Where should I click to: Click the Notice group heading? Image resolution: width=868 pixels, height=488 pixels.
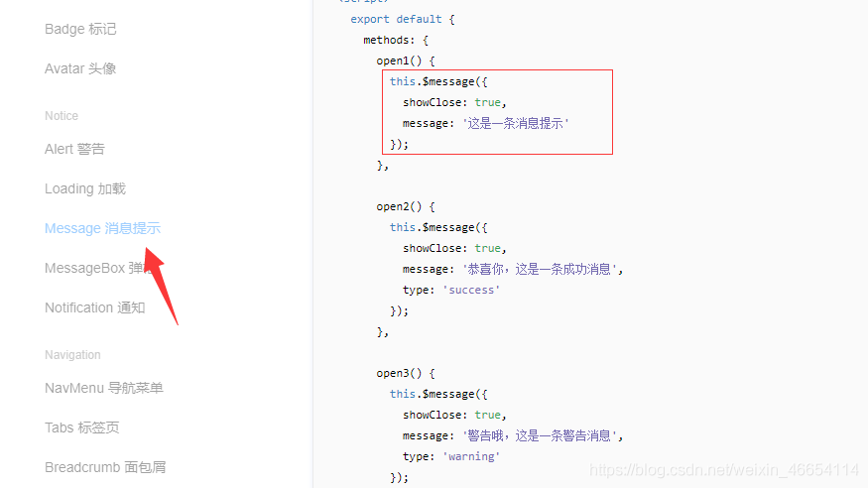point(62,116)
